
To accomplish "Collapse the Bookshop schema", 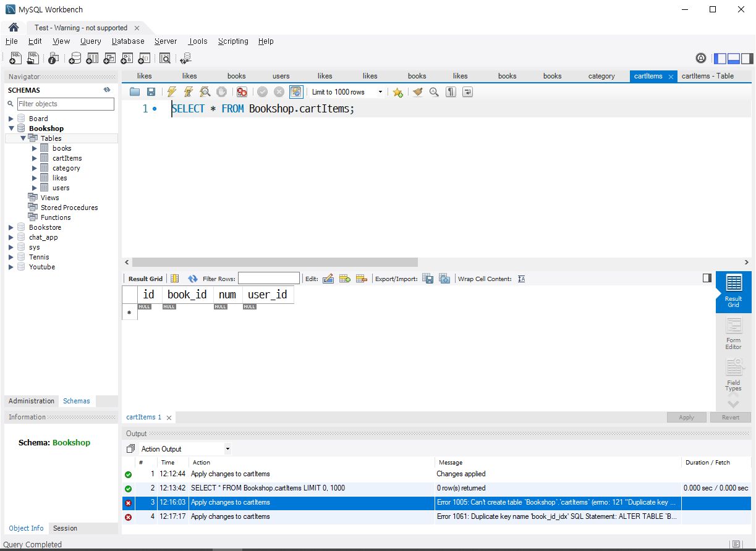I will (11, 128).
